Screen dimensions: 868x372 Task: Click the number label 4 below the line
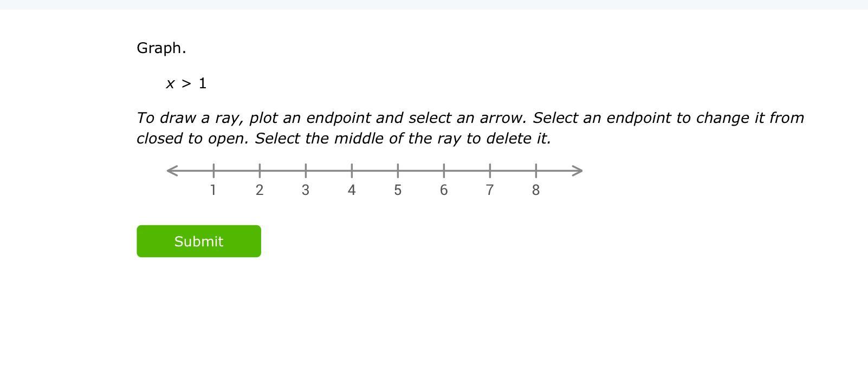pyautogui.click(x=352, y=190)
